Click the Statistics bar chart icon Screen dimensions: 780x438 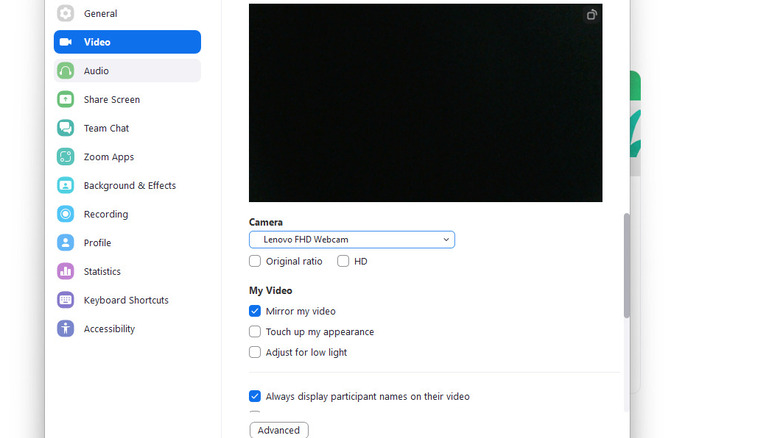(x=65, y=271)
